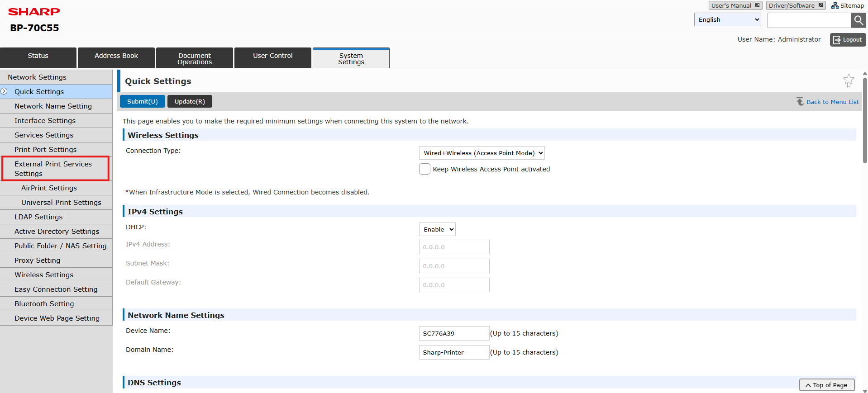Viewport: 868px width, 393px height.
Task: Click the Sitemap icon
Action: [x=835, y=5]
